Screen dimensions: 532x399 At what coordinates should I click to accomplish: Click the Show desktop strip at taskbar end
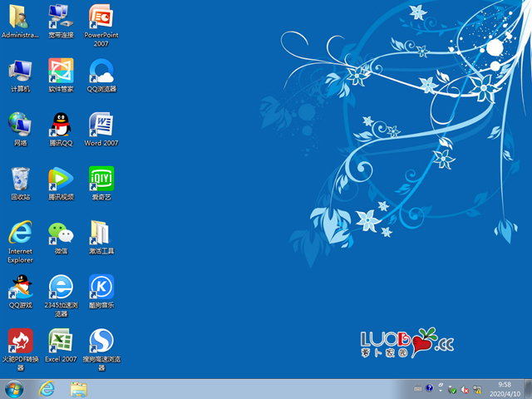(529, 389)
